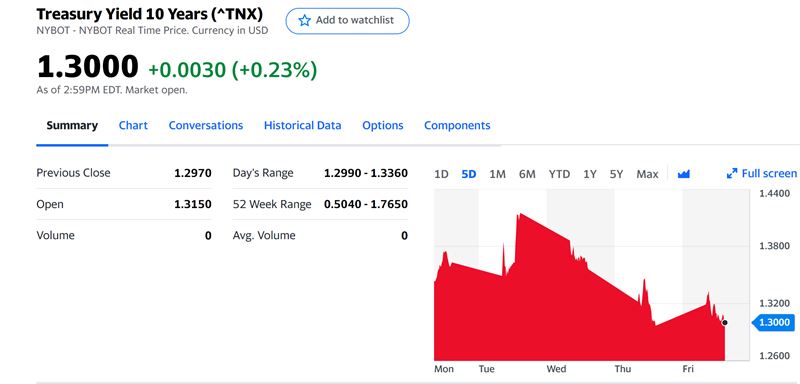800x384 pixels.
Task: Go to the Components tab
Action: (457, 125)
